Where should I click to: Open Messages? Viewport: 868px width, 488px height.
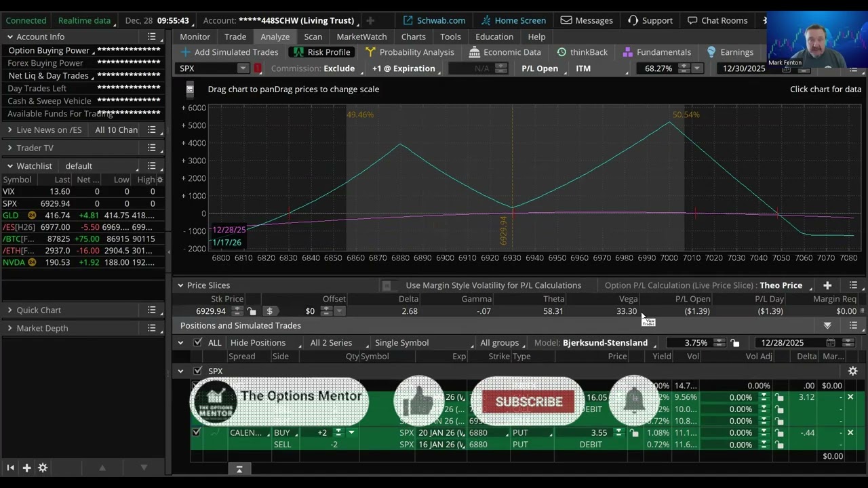(587, 20)
